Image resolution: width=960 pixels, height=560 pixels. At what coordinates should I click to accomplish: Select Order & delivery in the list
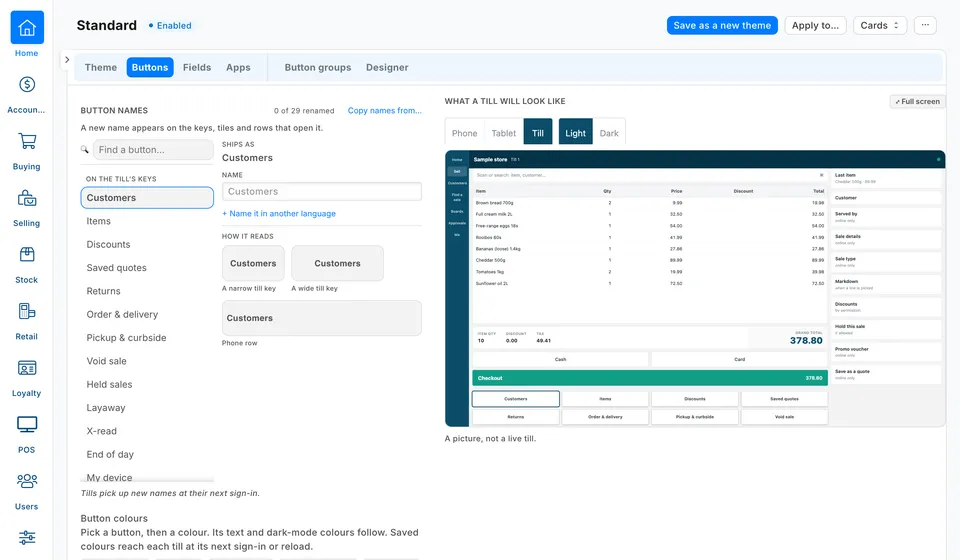click(147, 314)
